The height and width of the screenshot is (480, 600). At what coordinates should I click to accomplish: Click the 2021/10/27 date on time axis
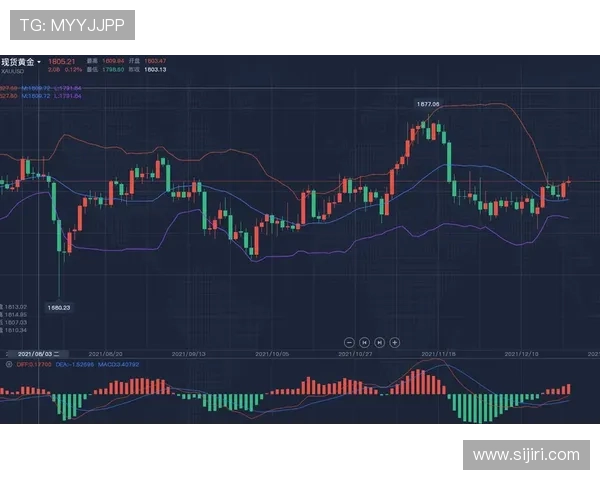(x=354, y=354)
